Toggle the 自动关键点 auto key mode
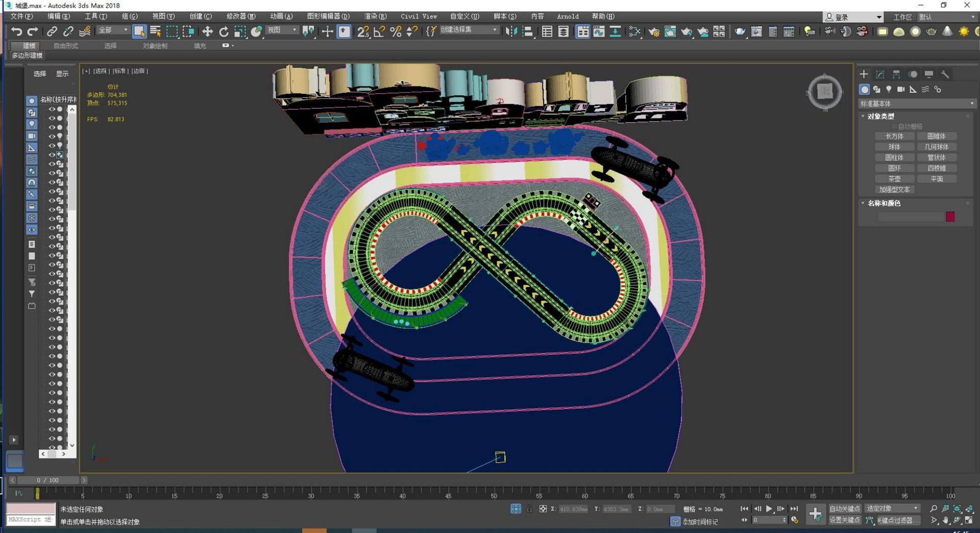Screen dimensions: 980x533 point(844,509)
